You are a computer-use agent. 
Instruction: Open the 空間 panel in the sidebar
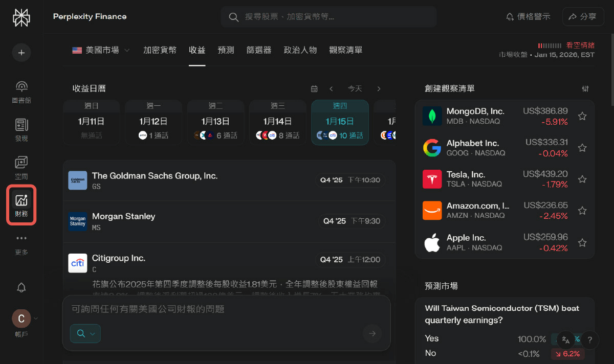21,165
